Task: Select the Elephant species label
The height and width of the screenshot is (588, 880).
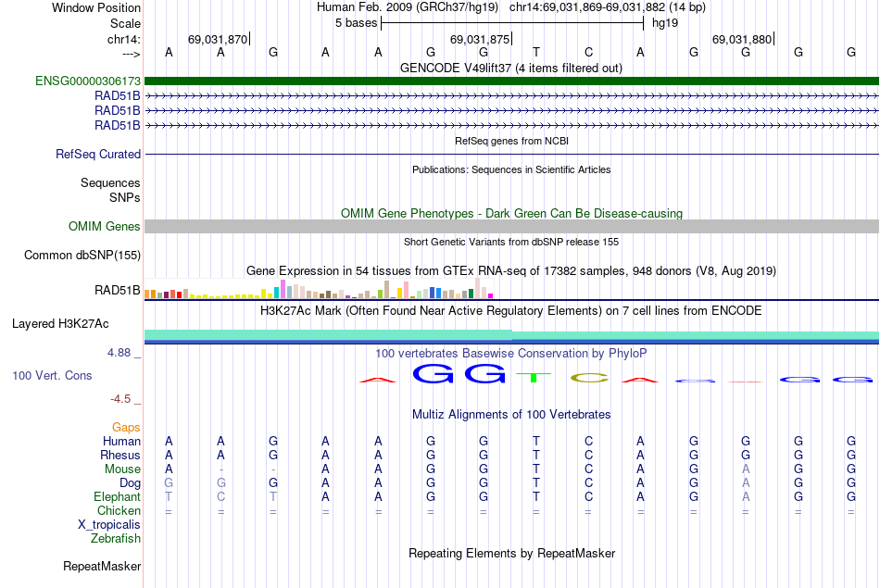Action: tap(117, 496)
